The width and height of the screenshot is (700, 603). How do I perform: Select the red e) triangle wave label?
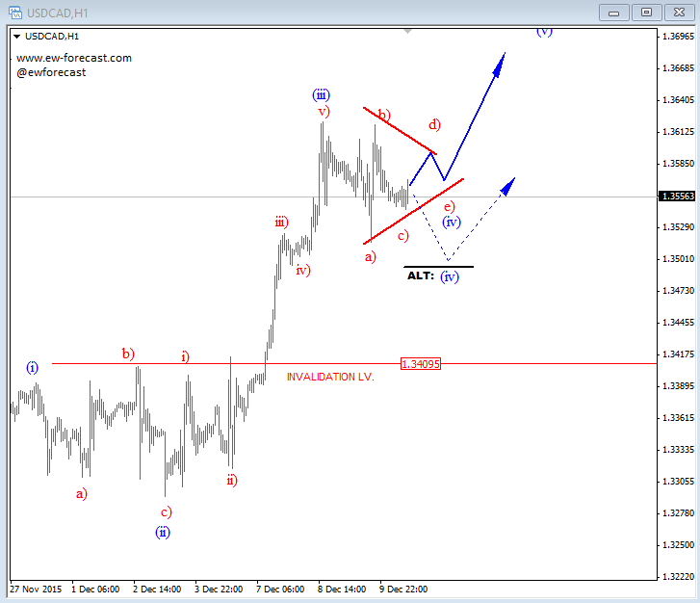(449, 206)
